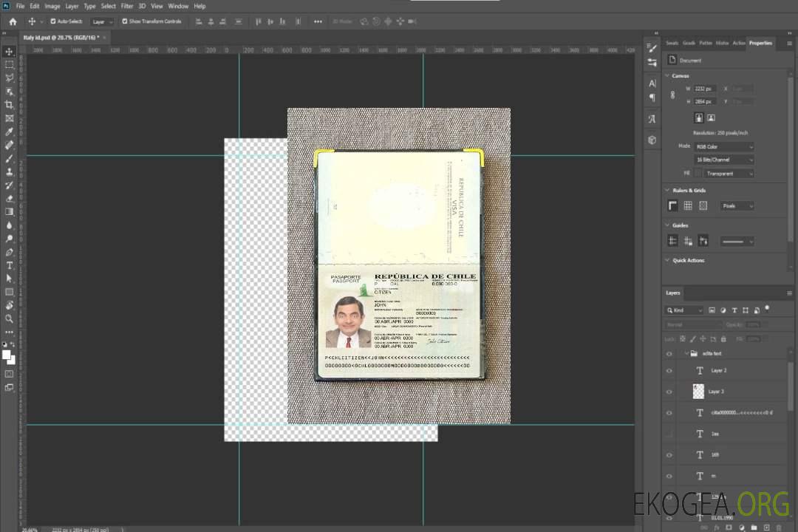Open the 16 Bits/Channel dropdown
The height and width of the screenshot is (532, 798).
click(x=724, y=160)
